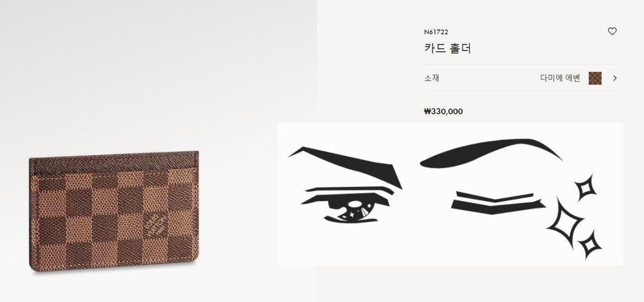Click the curved right eyebrow
644x302 pixels.
click(x=491, y=152)
